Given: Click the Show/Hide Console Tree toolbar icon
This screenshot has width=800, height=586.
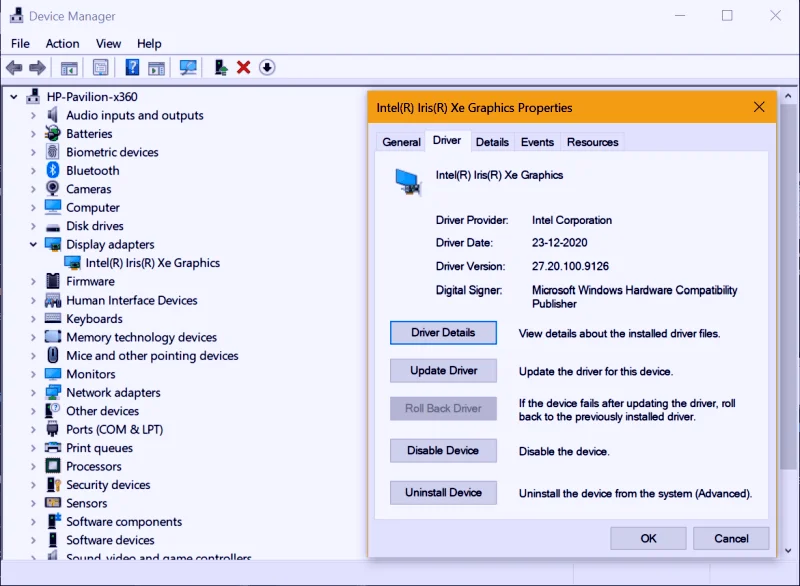Looking at the screenshot, I should pos(69,67).
